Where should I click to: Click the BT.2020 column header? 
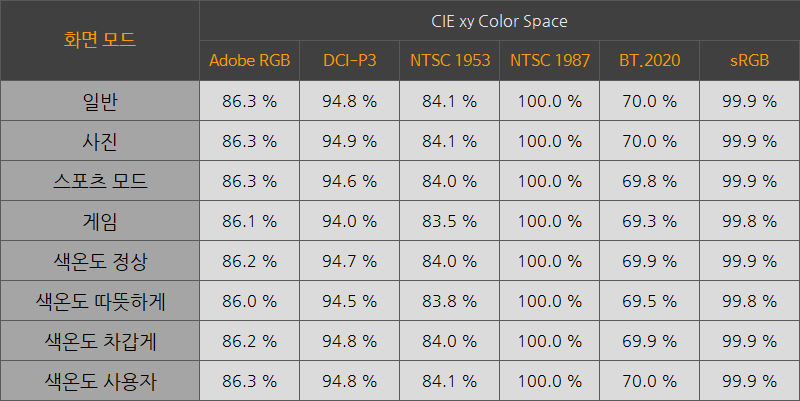pyautogui.click(x=649, y=61)
